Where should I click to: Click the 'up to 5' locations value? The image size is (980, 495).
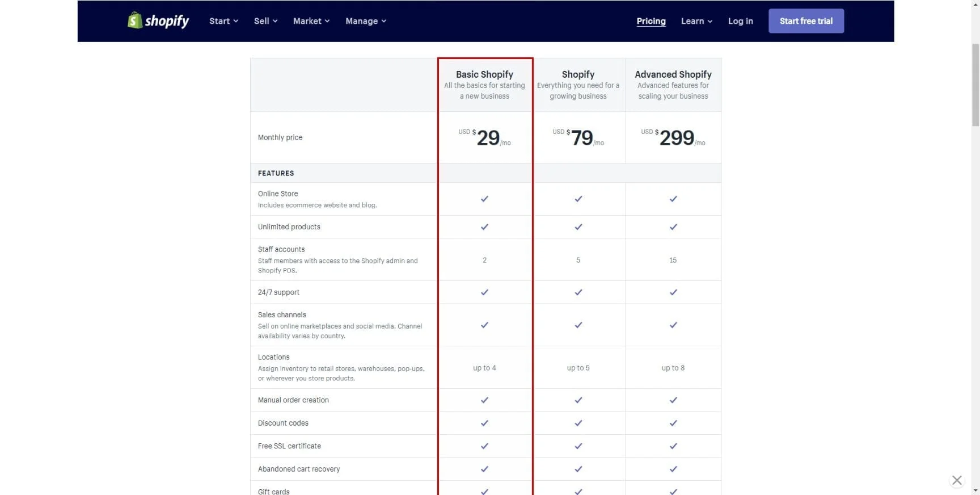click(578, 368)
